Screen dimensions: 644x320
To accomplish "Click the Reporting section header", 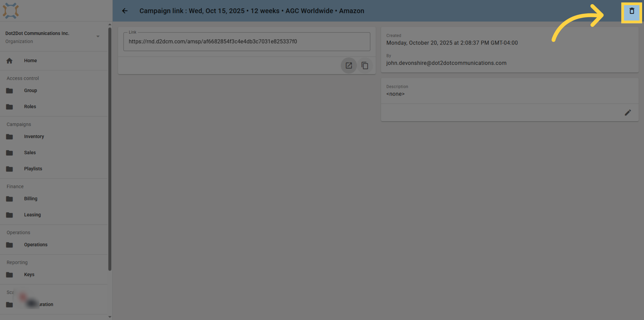I will [17, 263].
